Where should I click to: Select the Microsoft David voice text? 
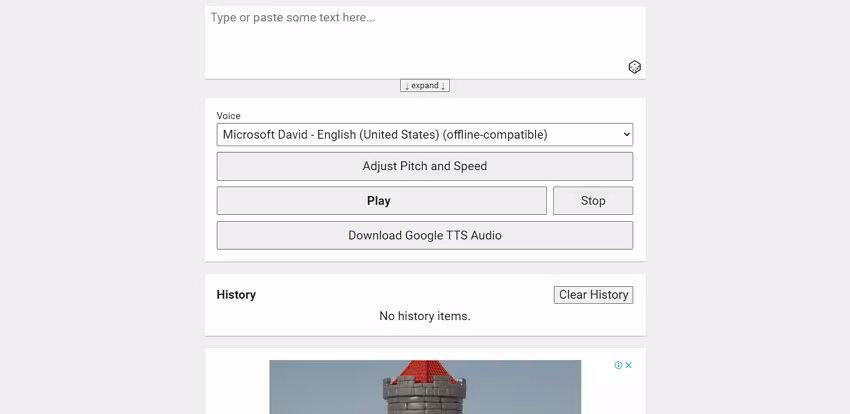[x=385, y=134]
